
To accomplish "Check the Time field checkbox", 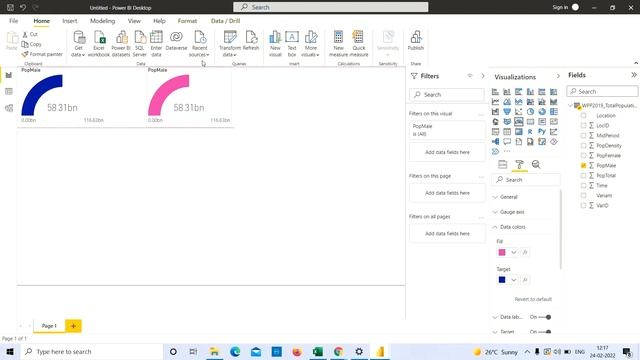I will click(x=583, y=185).
